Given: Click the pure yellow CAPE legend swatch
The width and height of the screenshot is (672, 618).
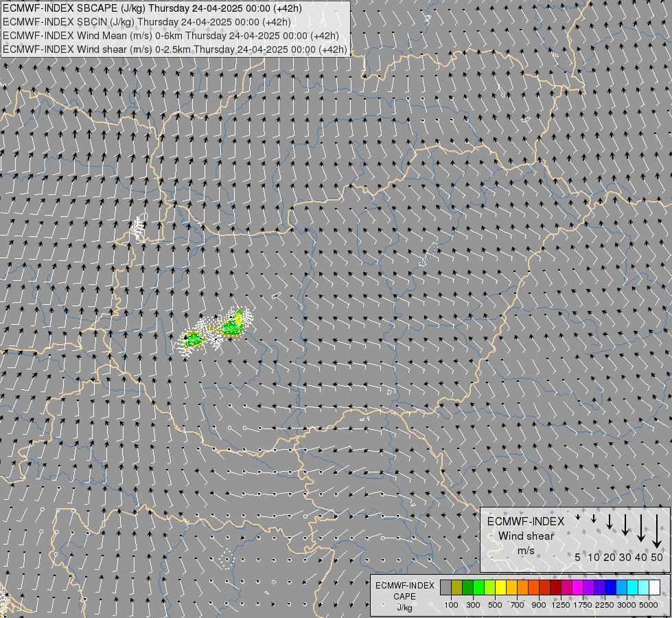Looking at the screenshot, I should (500, 587).
